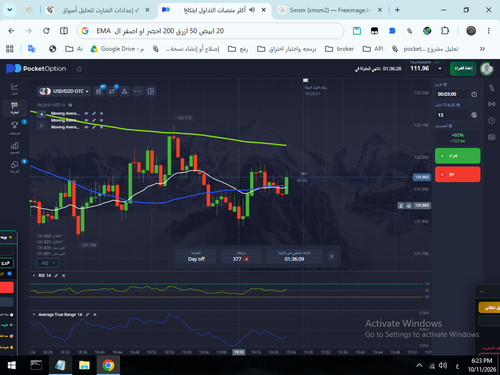Click the green top-up button in header
This screenshot has height=375, width=500.
[x=463, y=69]
